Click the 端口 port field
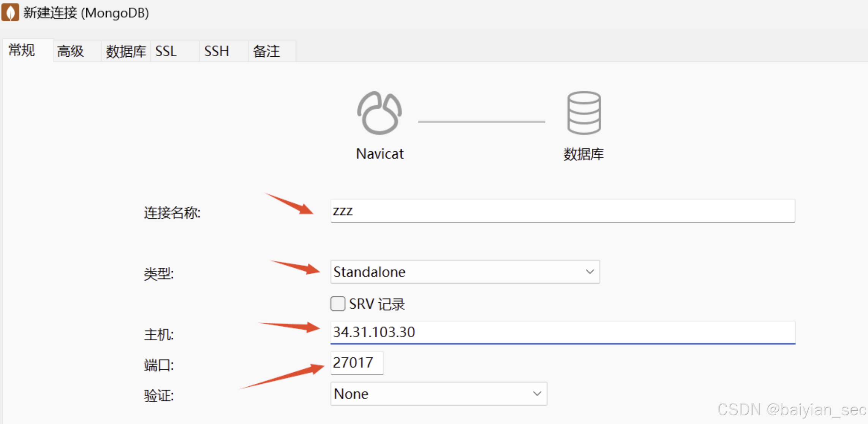 [356, 363]
